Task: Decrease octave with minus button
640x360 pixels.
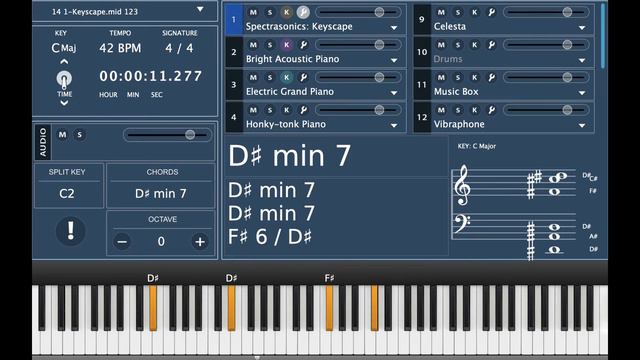Action: coord(122,242)
